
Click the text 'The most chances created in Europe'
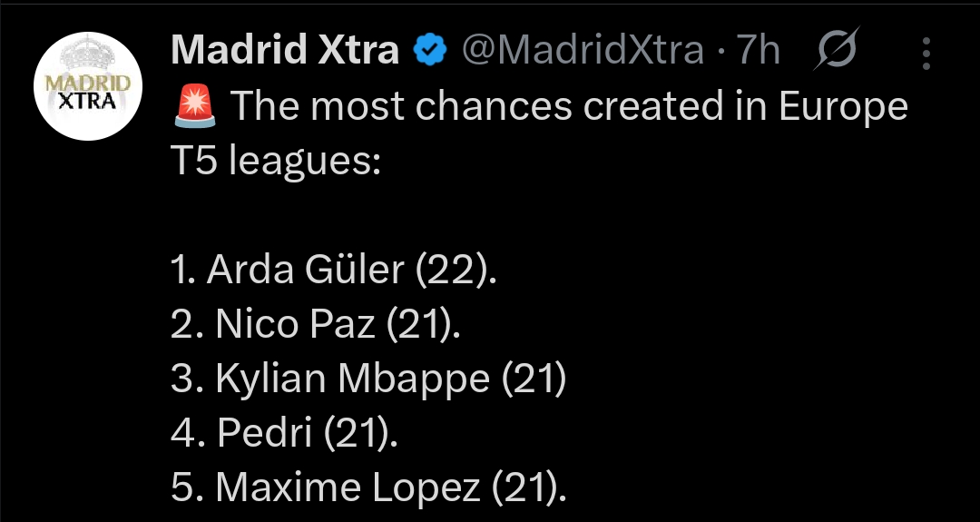569,106
